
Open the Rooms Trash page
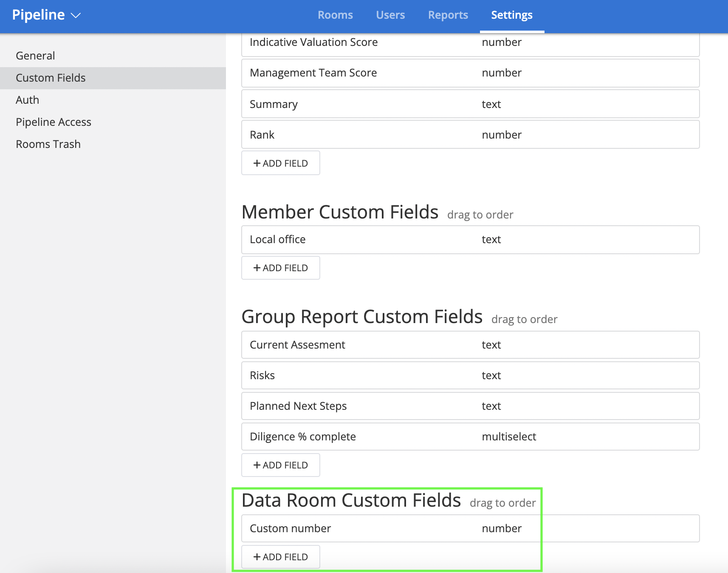[x=48, y=144]
